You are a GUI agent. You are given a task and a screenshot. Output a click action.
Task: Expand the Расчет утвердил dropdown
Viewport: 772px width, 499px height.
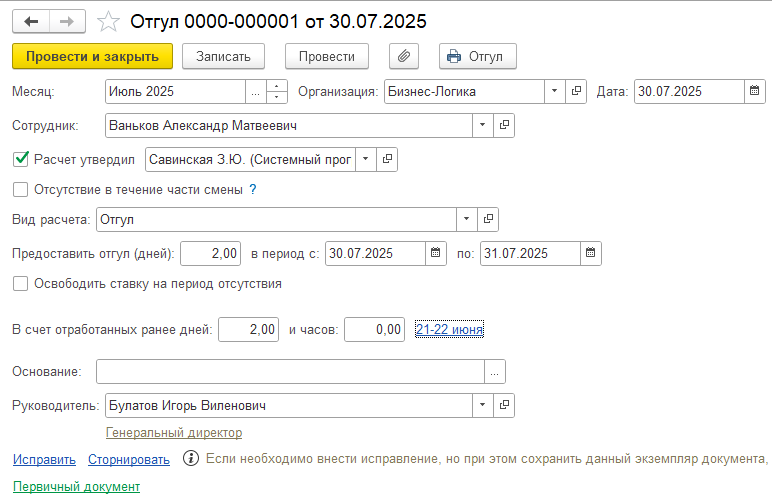tap(366, 159)
